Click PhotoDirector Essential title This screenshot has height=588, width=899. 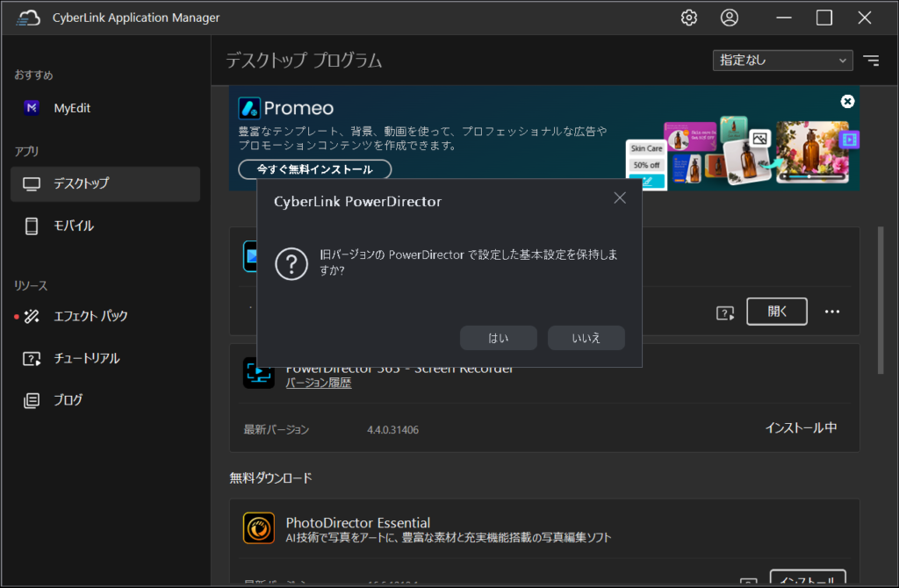pos(358,523)
